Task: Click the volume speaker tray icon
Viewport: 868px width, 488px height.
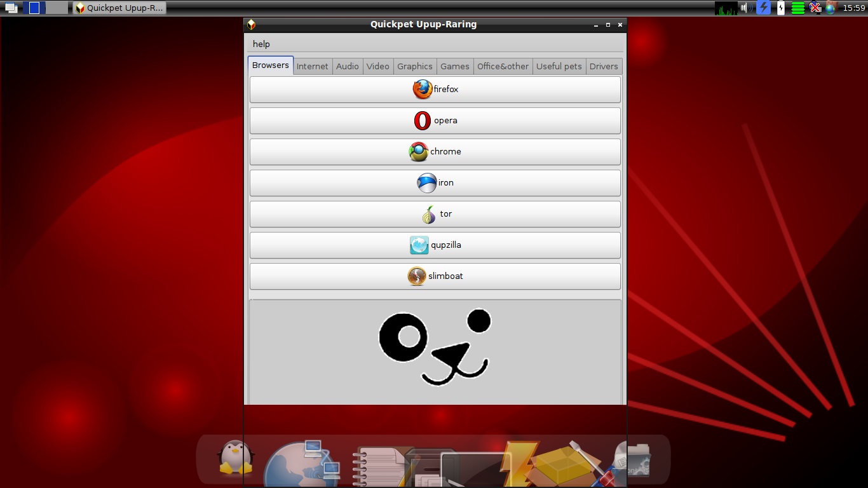Action: [747, 8]
